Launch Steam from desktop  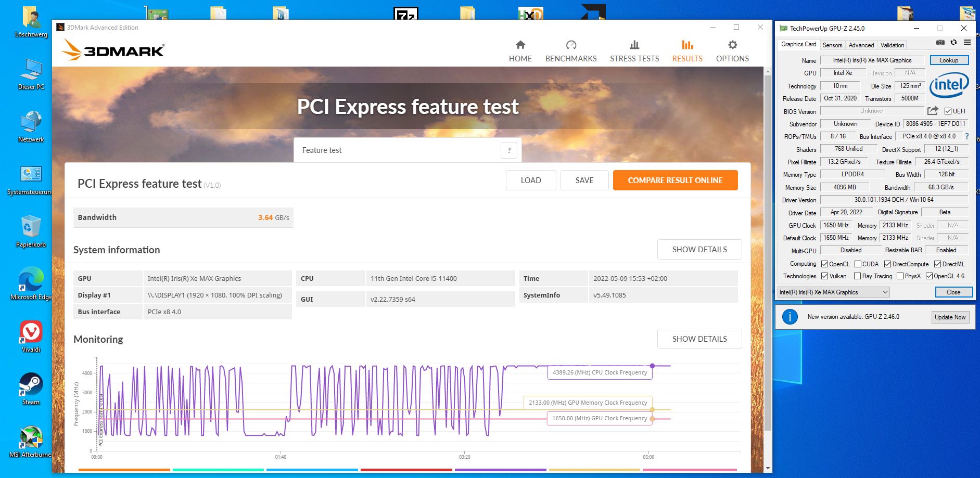(31, 389)
